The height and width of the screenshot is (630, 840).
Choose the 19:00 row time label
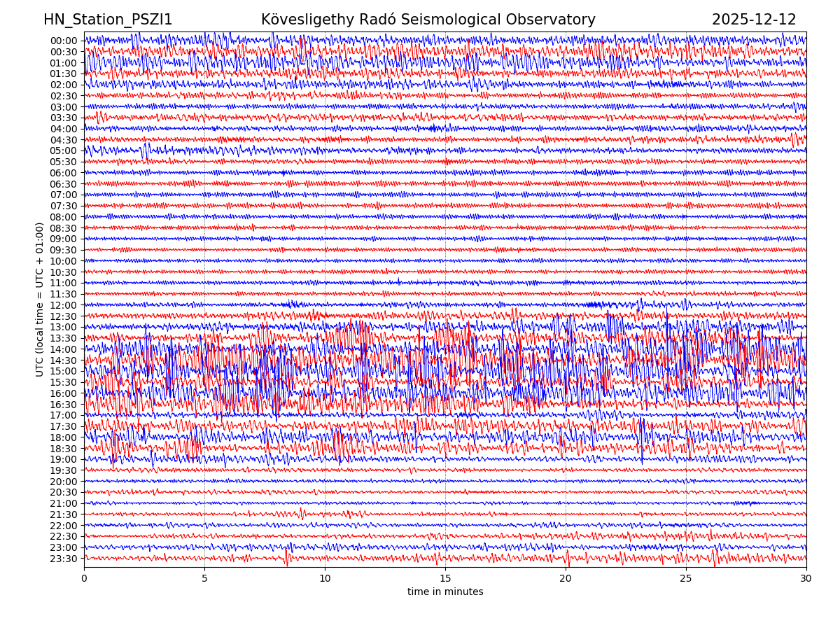pyautogui.click(x=63, y=460)
